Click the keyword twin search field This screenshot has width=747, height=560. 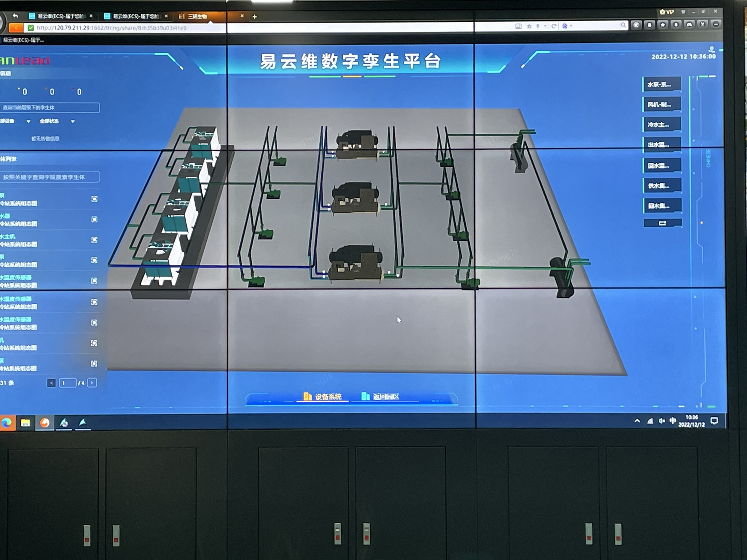click(x=50, y=177)
